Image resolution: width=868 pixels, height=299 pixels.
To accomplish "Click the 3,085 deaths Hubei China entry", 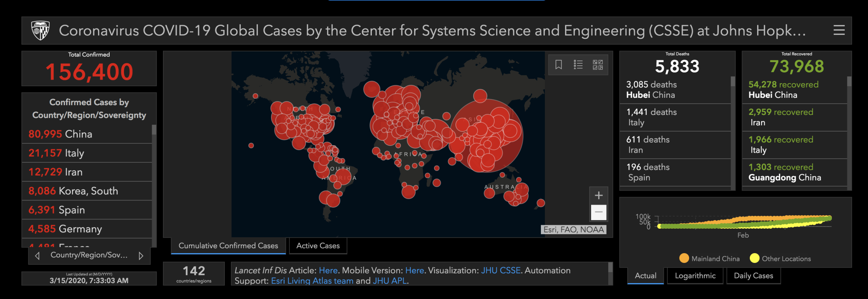I will pyautogui.click(x=675, y=90).
